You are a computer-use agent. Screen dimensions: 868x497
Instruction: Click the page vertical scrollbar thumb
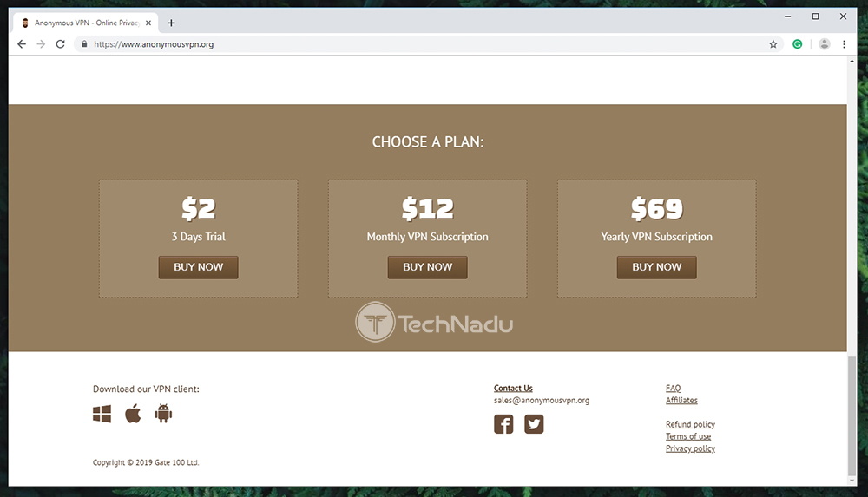[x=852, y=415]
